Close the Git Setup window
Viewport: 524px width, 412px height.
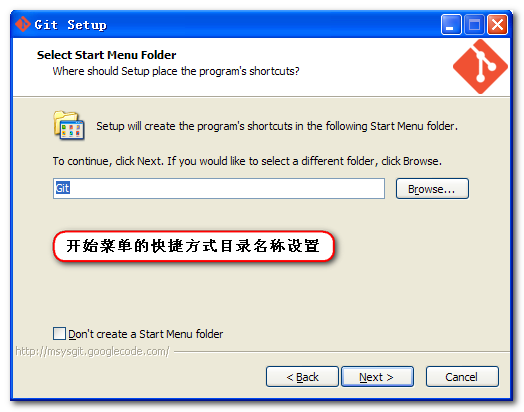(497, 24)
